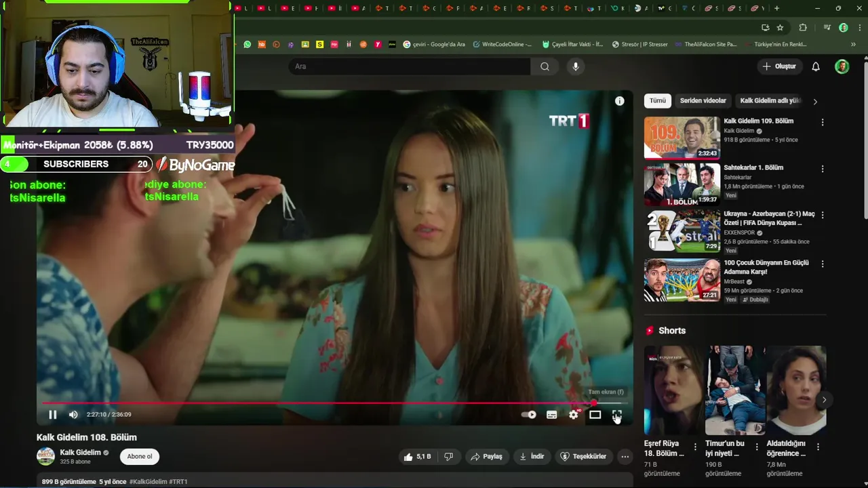Dislike the video with the thumbs down

pos(448,457)
